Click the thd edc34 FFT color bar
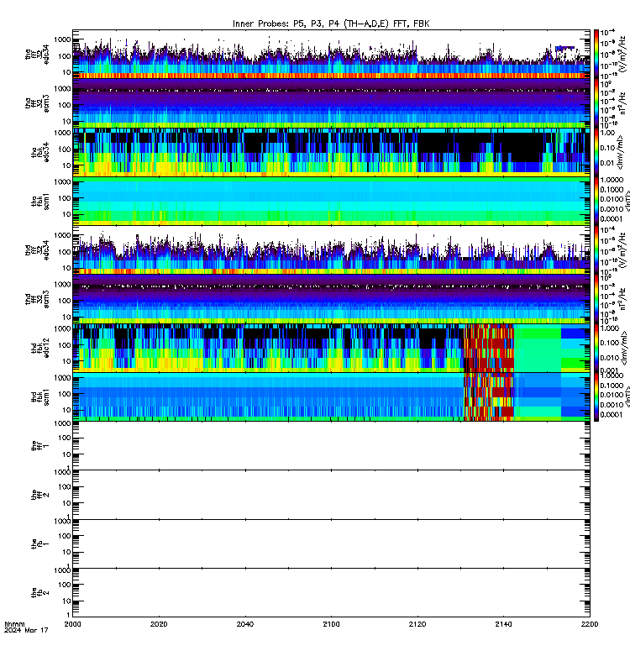The height and width of the screenshot is (672, 630). pyautogui.click(x=596, y=249)
